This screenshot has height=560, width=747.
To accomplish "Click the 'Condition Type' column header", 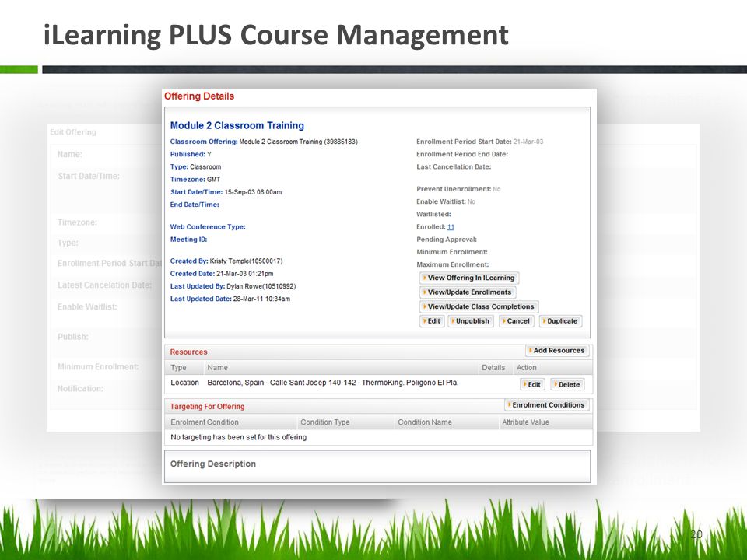I will (325, 422).
